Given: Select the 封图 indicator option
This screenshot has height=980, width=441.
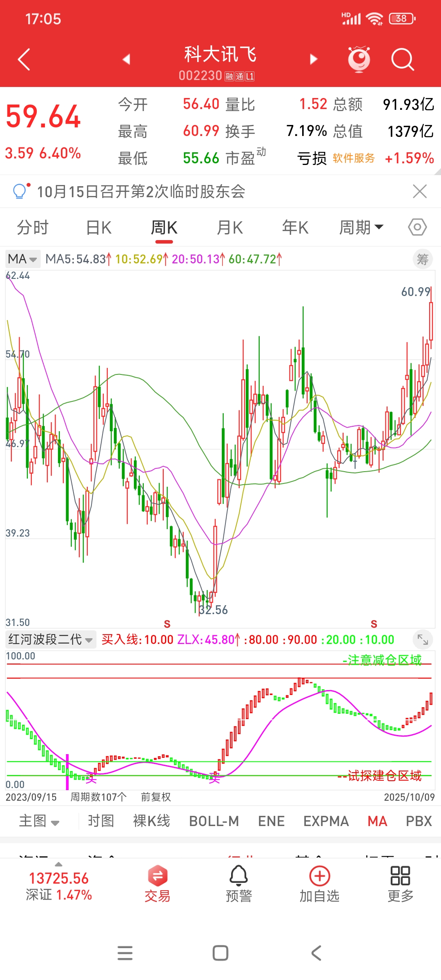Looking at the screenshot, I should (x=101, y=821).
